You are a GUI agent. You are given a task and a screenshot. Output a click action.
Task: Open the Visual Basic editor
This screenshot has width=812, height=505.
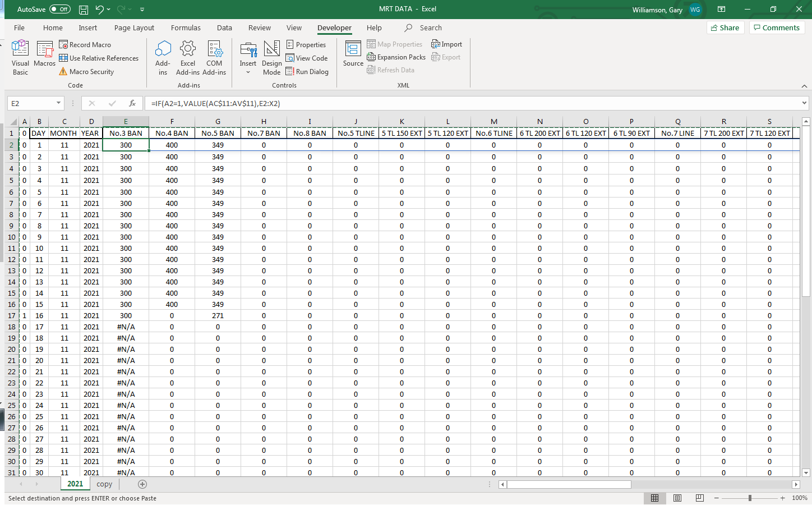point(20,58)
